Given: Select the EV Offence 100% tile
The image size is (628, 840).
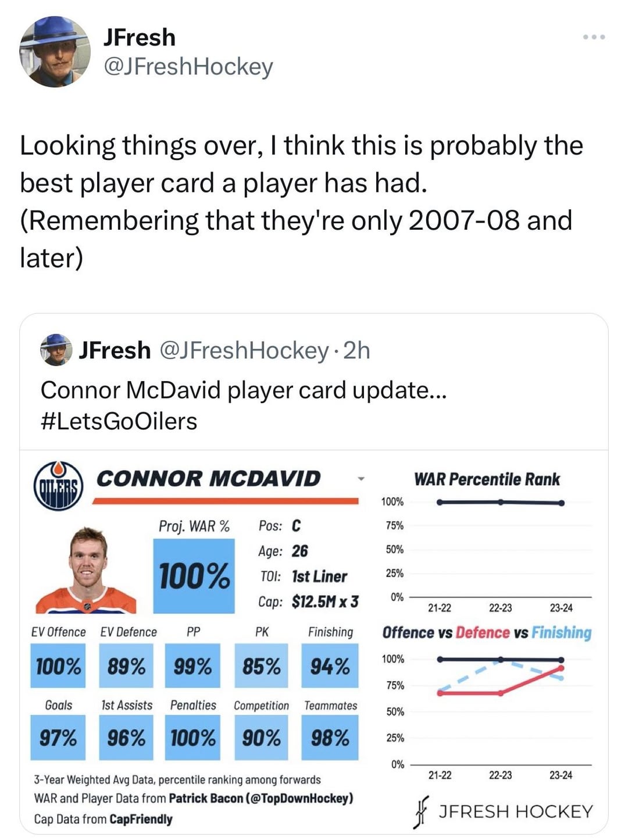Looking at the screenshot, I should click(58, 666).
